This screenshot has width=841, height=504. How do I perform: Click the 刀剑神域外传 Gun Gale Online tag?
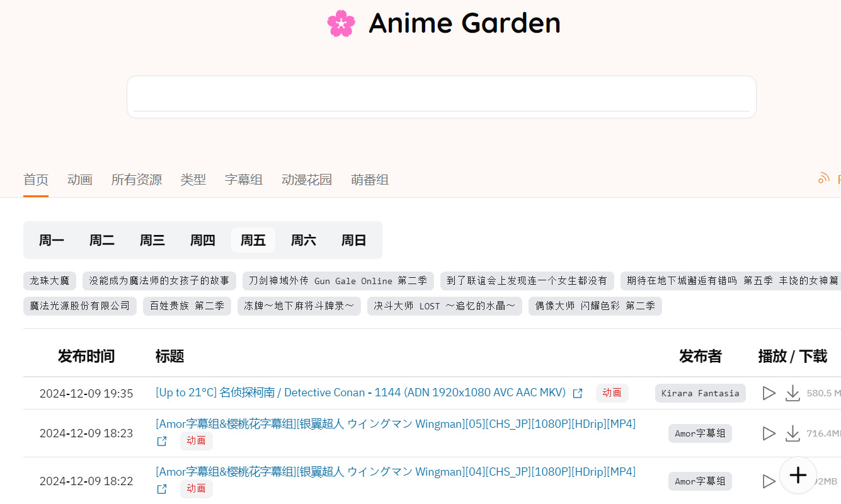(x=338, y=281)
